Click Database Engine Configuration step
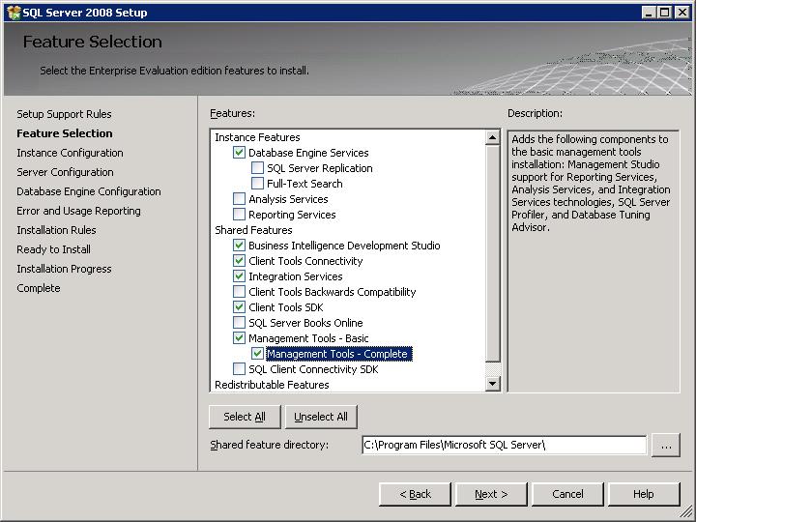The image size is (812, 522). (x=89, y=191)
